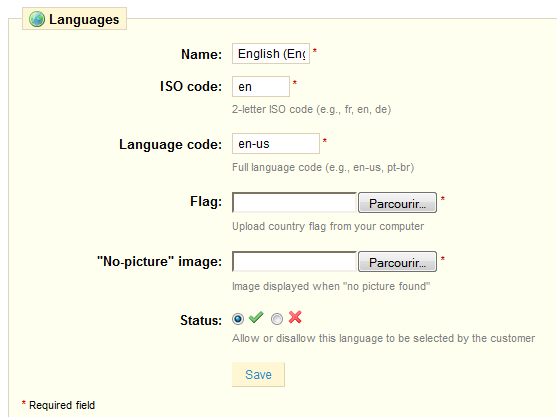The width and height of the screenshot is (557, 417).
Task: Click the green checkmark status icon
Action: pos(256,317)
